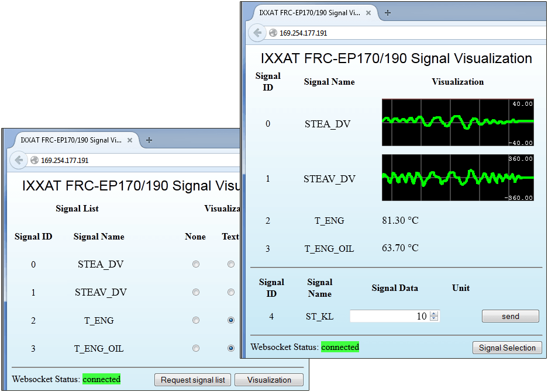Increment the ST_KL signal data value
The width and height of the screenshot is (548, 392).
[434, 314]
